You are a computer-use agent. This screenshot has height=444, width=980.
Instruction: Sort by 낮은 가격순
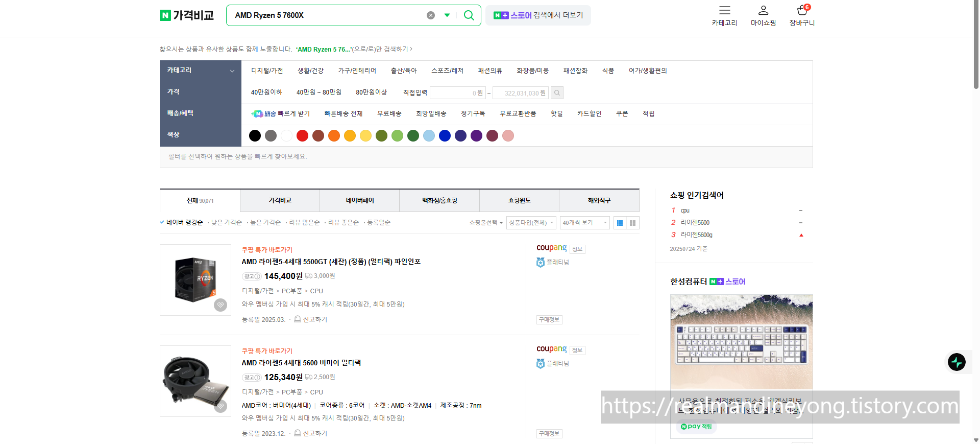pyautogui.click(x=227, y=223)
